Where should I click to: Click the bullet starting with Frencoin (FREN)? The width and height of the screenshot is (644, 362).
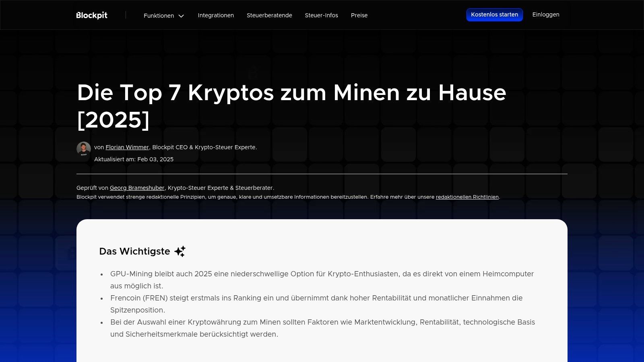click(x=316, y=304)
